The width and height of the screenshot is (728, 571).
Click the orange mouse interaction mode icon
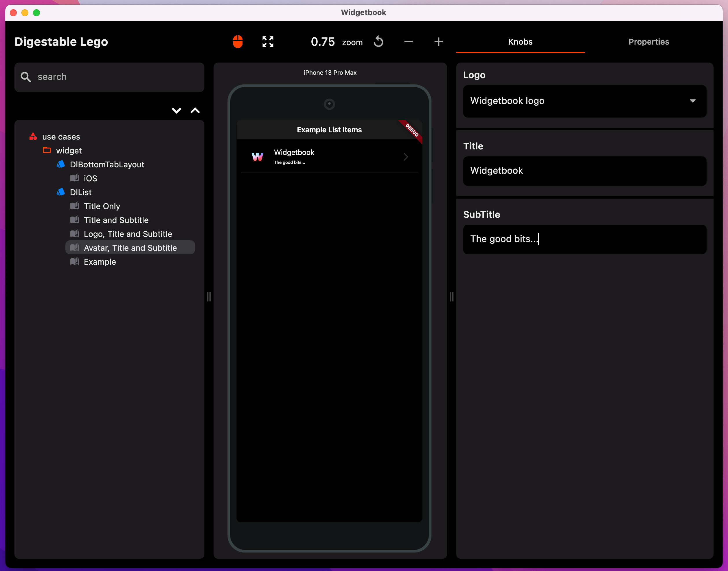click(x=238, y=42)
